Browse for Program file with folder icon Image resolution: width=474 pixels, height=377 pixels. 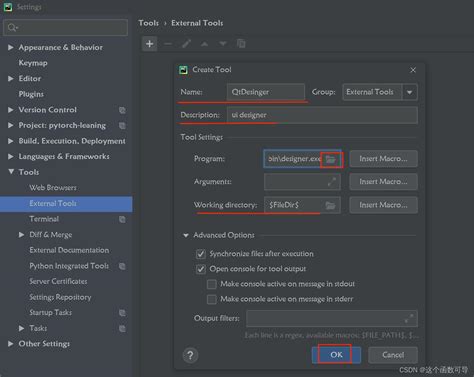(331, 159)
